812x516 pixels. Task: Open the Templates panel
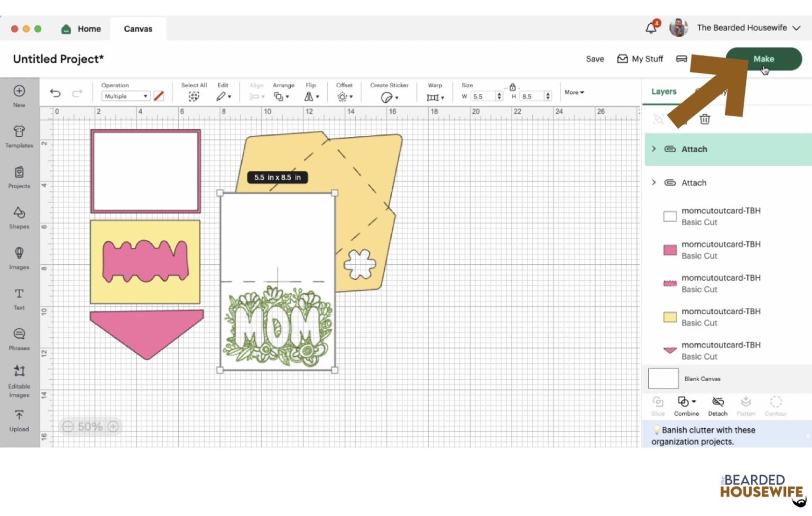19,136
